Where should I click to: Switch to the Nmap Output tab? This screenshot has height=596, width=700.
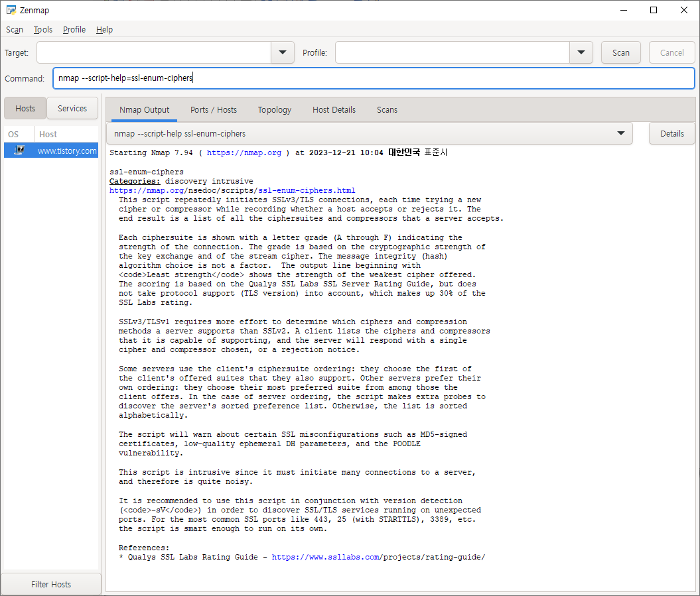144,110
